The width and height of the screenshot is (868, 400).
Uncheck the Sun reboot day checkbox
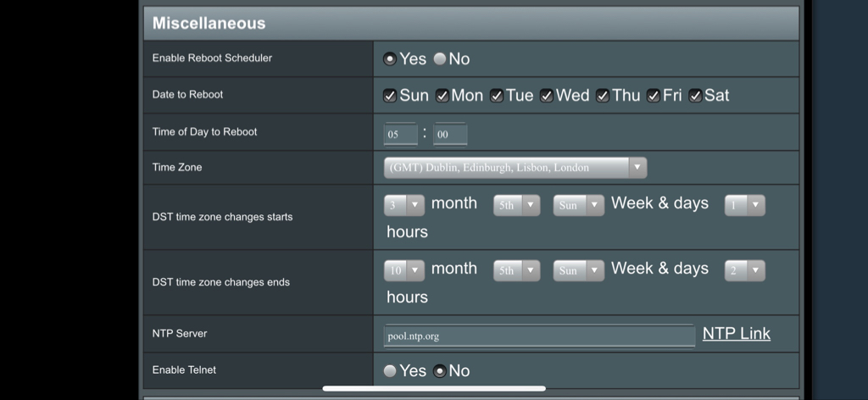(x=390, y=96)
